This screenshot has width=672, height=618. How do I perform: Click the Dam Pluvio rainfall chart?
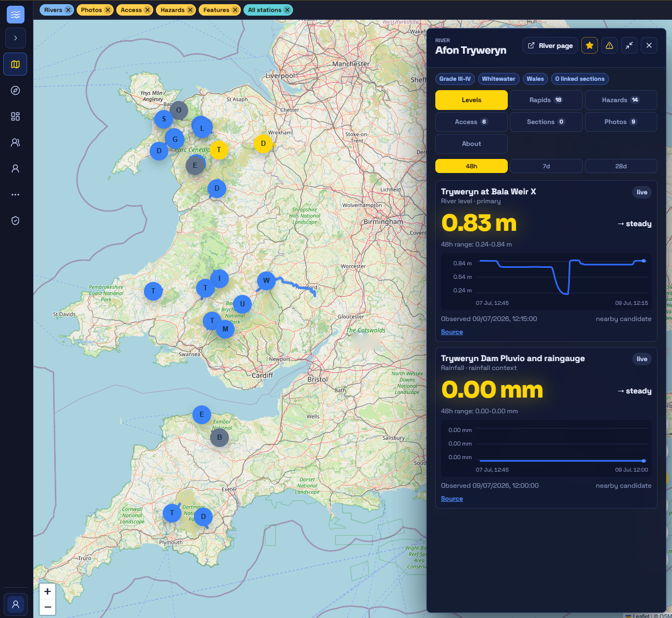pyautogui.click(x=546, y=449)
